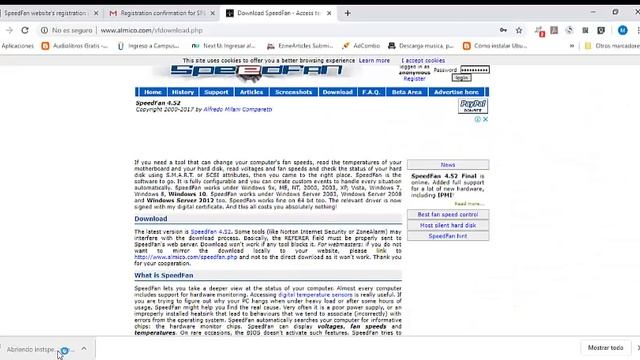This screenshot has height=360, width=640.
Task: Switch to SpeedFan website's registration tab
Action: click(x=46, y=13)
